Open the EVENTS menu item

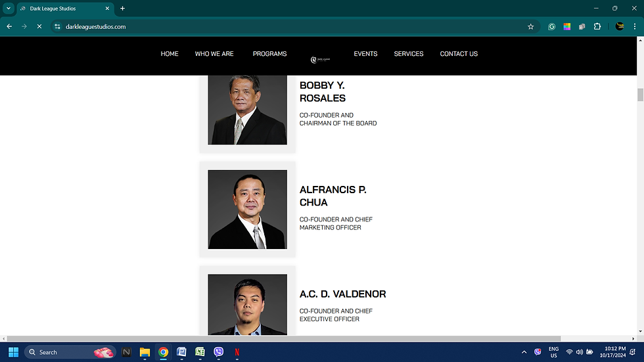point(365,54)
